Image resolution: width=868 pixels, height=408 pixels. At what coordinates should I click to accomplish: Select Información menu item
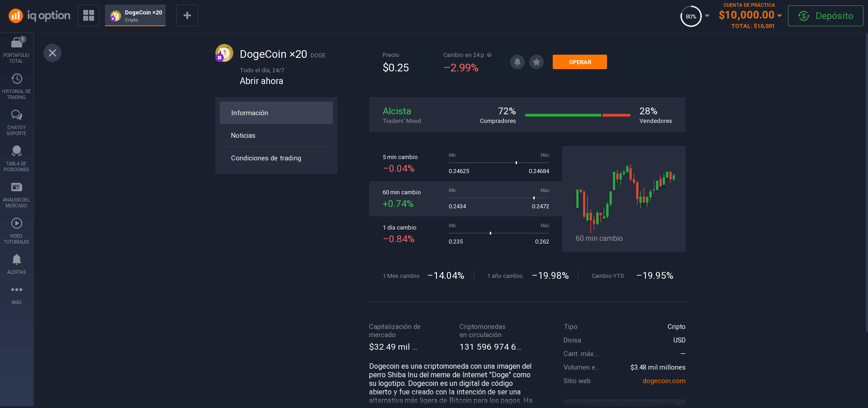(x=276, y=113)
